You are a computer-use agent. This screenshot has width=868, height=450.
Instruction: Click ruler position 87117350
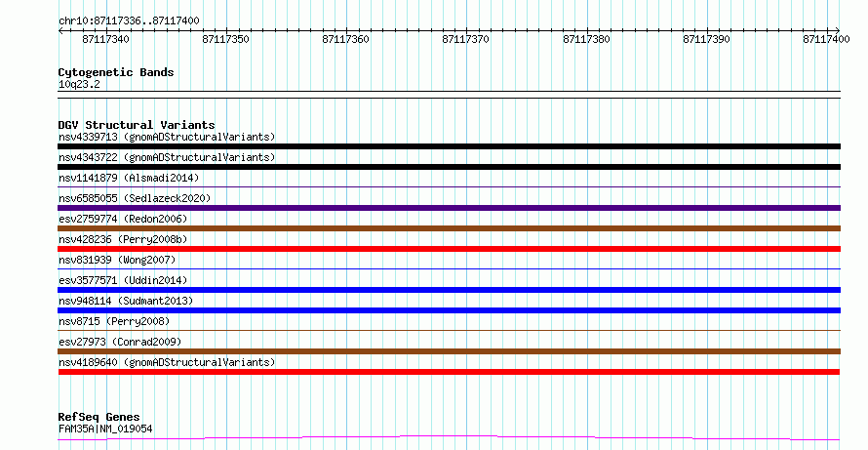click(226, 39)
